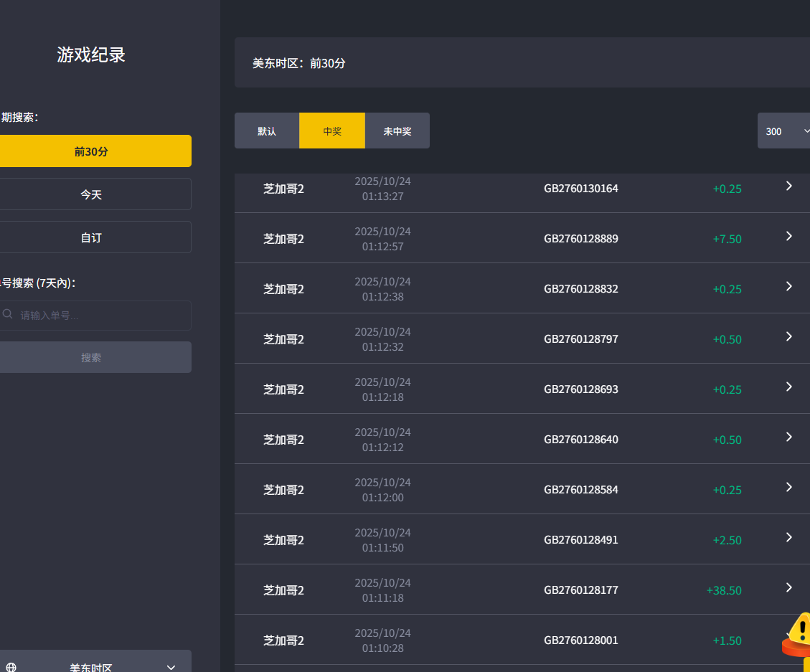The image size is (810, 672).
Task: Open details arrow for record GB2760128640
Action: point(788,437)
